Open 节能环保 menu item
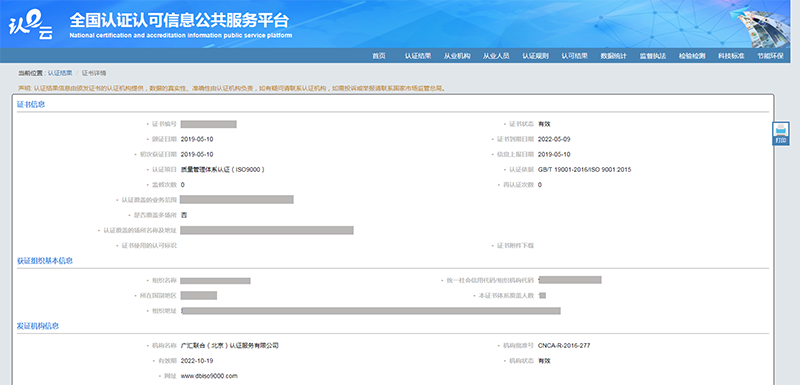800x385 pixels. (x=770, y=56)
